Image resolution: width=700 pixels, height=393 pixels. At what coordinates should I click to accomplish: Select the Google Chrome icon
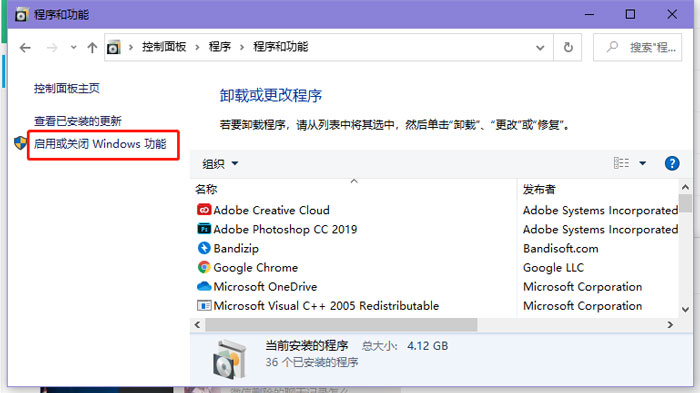click(x=204, y=267)
